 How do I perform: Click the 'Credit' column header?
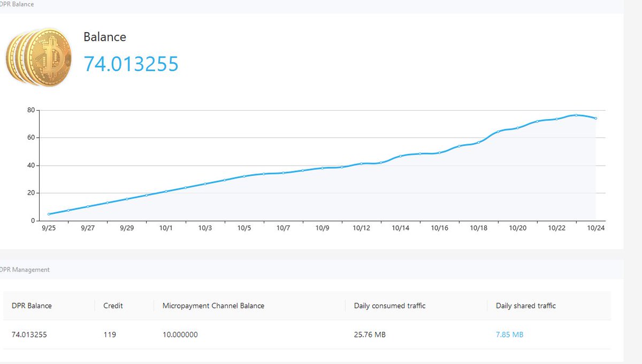click(x=113, y=306)
